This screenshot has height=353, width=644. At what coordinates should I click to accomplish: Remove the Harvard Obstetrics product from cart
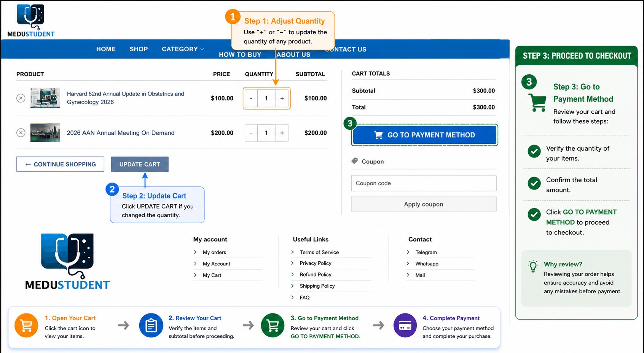(21, 98)
